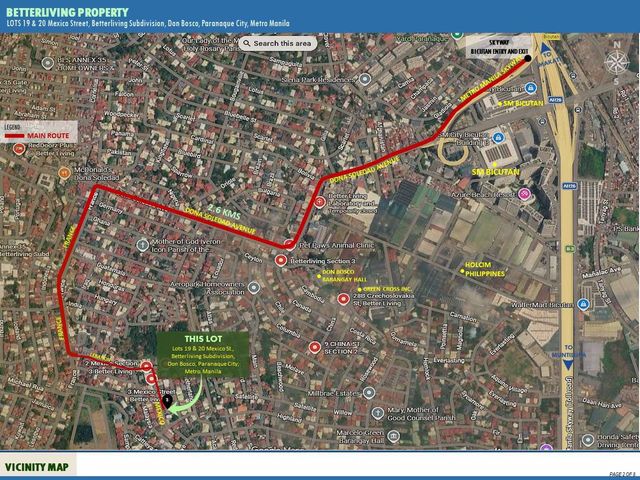This screenshot has width=640, height=480.
Task: Click the VICINITY MAP footer title
Action: coord(36,467)
